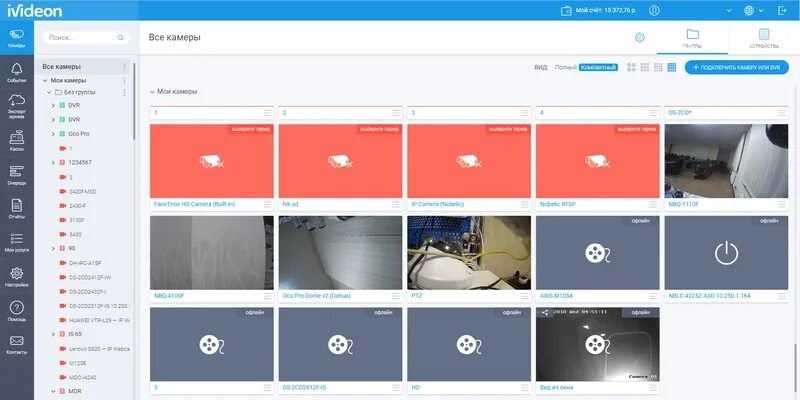
Task: Expand the 1234567 tree node
Action: pyautogui.click(x=53, y=162)
